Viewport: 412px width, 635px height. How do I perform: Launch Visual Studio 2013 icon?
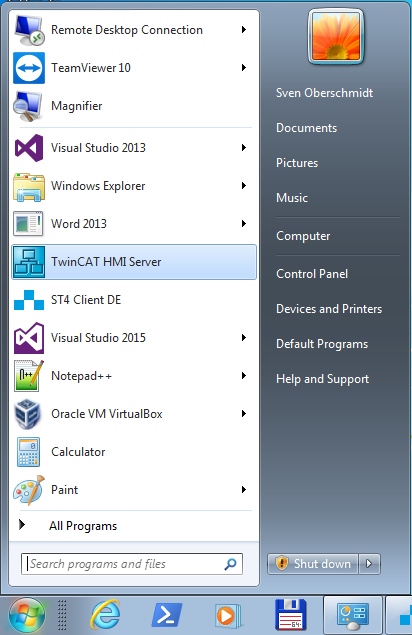(x=29, y=148)
